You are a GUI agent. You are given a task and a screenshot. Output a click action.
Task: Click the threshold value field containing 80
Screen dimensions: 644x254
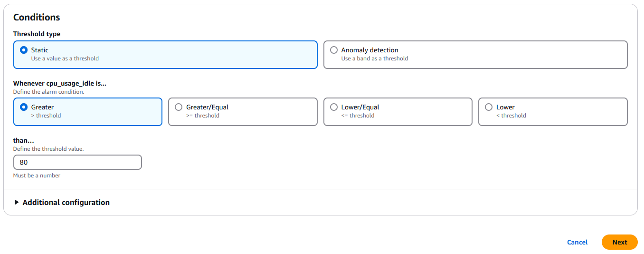pyautogui.click(x=77, y=162)
